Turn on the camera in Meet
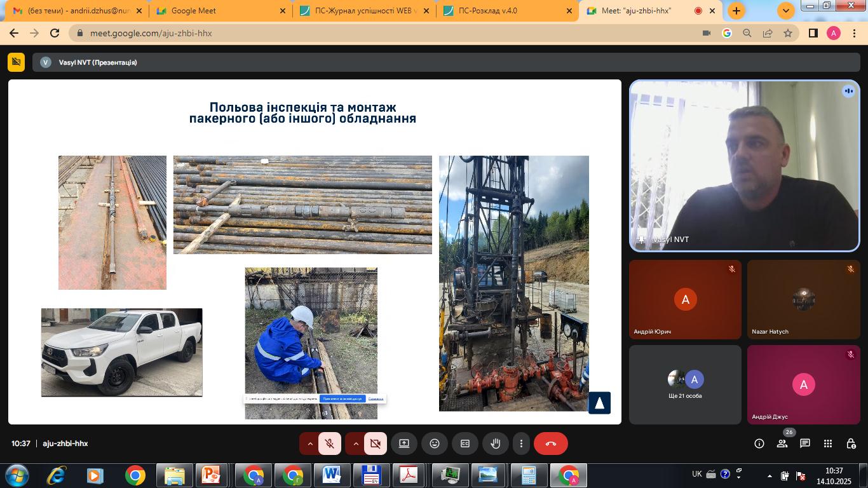Viewport: 868px width, 488px height. pyautogui.click(x=376, y=444)
